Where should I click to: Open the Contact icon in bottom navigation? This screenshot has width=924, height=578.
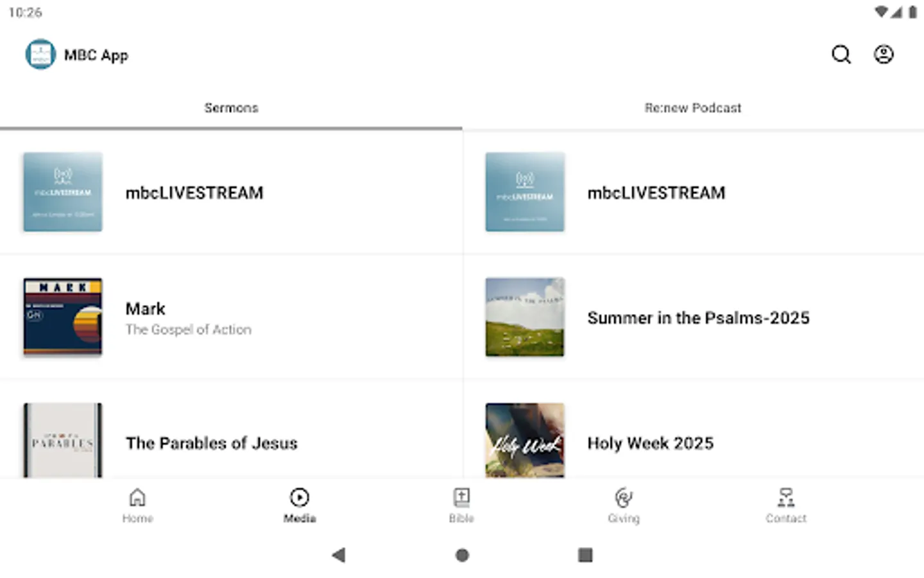[x=785, y=504]
